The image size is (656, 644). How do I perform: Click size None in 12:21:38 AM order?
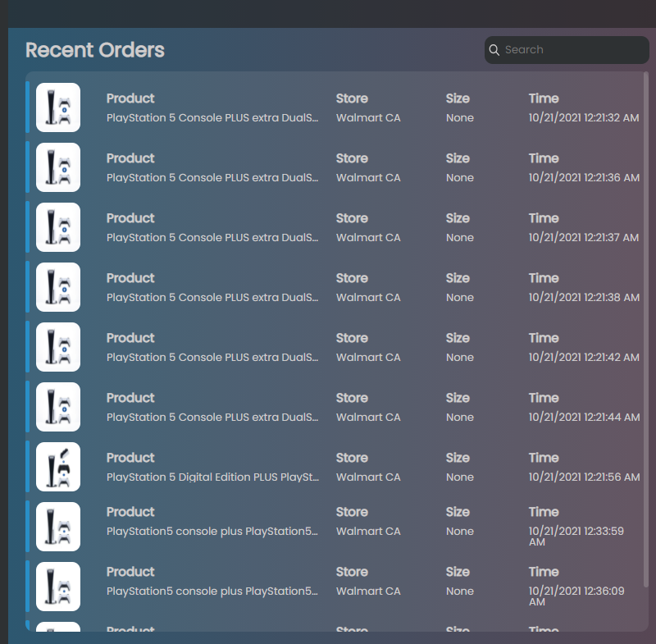coord(460,298)
